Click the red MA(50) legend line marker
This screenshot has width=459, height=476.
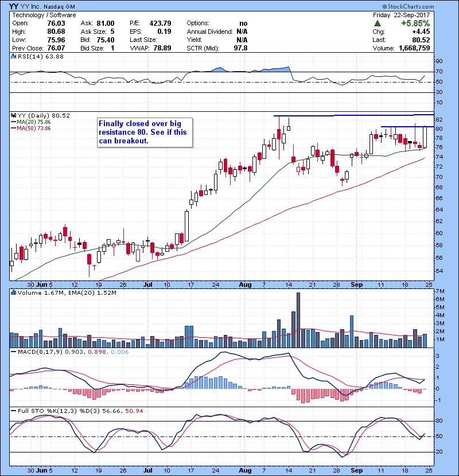(13, 128)
